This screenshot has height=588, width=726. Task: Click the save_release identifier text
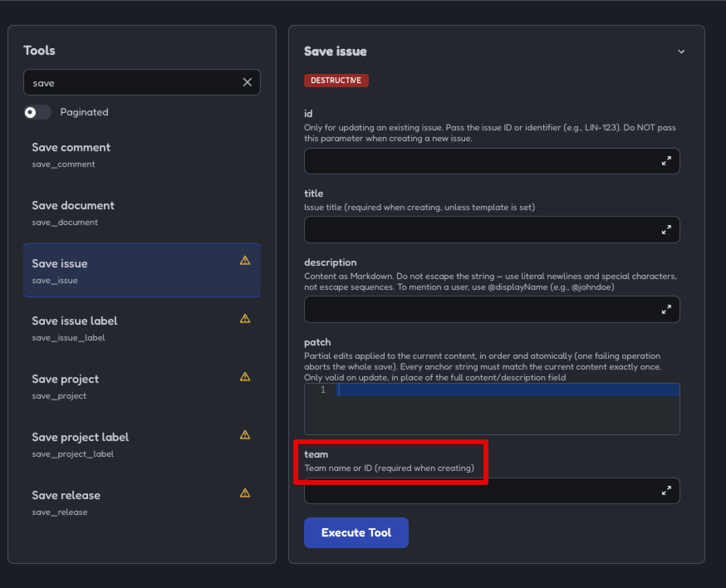(x=60, y=512)
